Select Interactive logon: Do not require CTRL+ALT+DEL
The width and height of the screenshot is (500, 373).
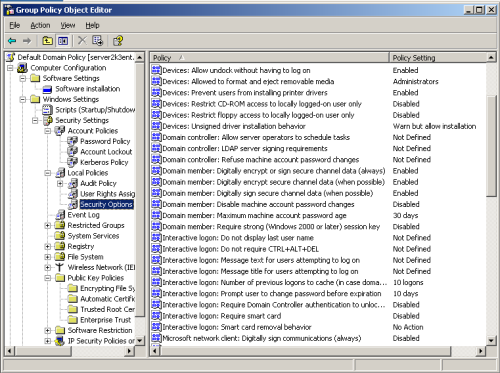(x=240, y=249)
